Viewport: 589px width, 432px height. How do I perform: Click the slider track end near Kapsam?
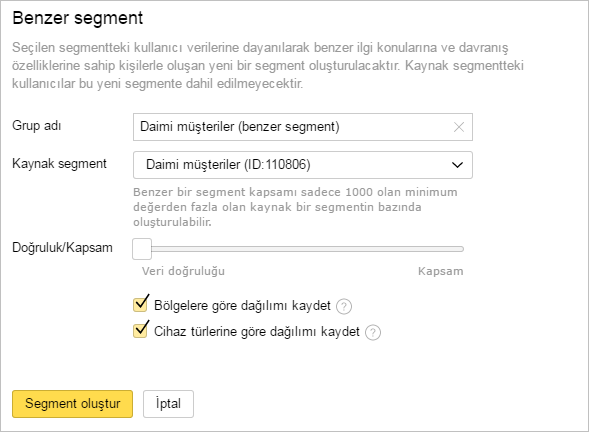461,249
